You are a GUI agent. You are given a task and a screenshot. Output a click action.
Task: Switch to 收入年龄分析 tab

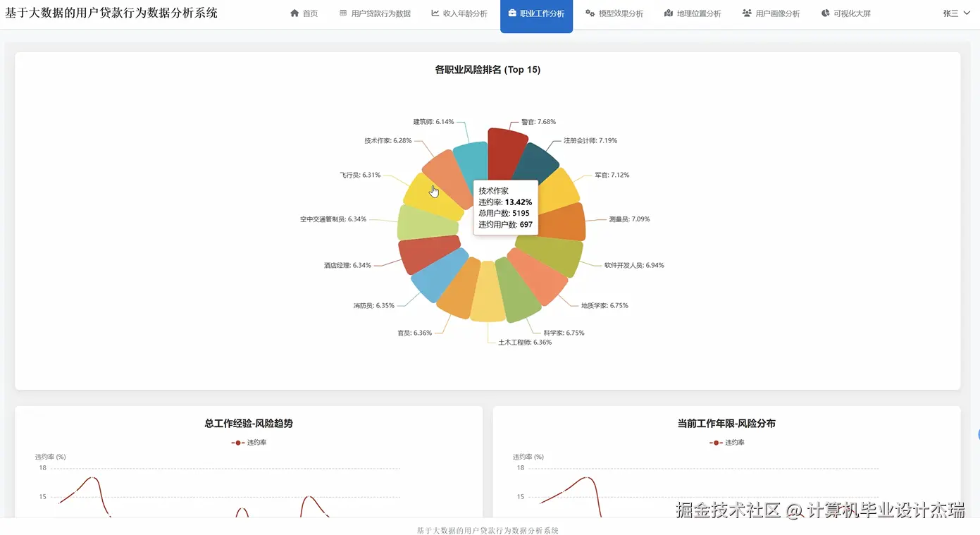pyautogui.click(x=459, y=13)
